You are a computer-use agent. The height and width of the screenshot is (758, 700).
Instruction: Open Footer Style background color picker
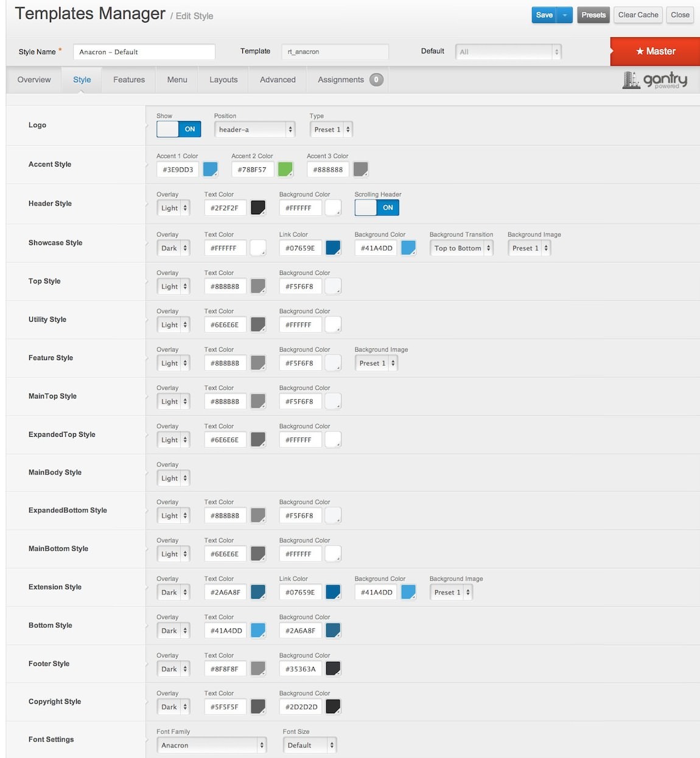333,669
